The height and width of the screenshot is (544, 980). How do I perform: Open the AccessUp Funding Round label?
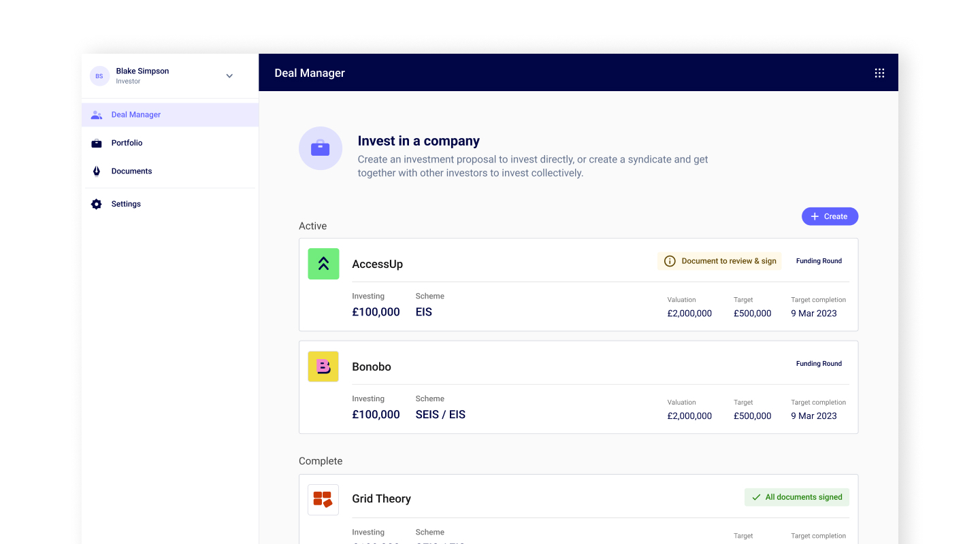[819, 260]
